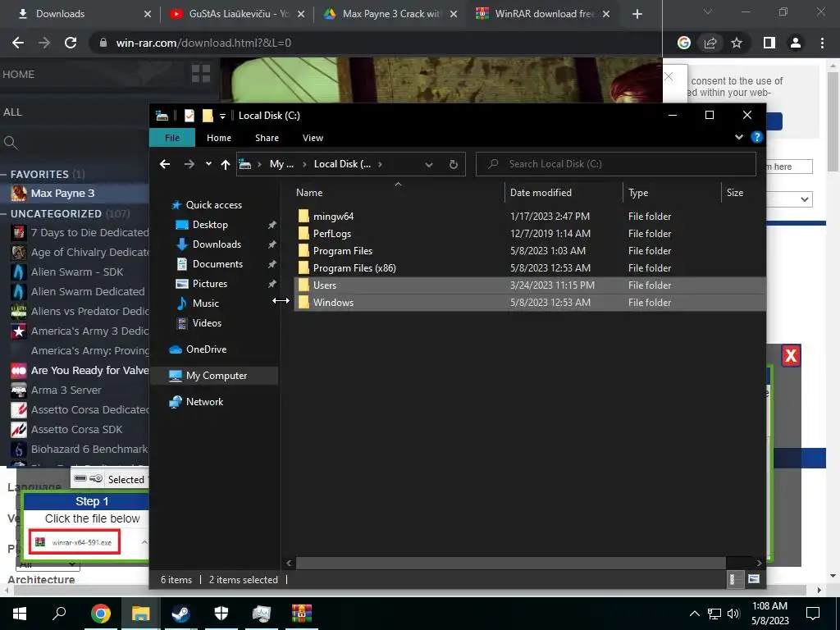Open the Share ribbon tab
The image size is (840, 630).
tap(267, 138)
